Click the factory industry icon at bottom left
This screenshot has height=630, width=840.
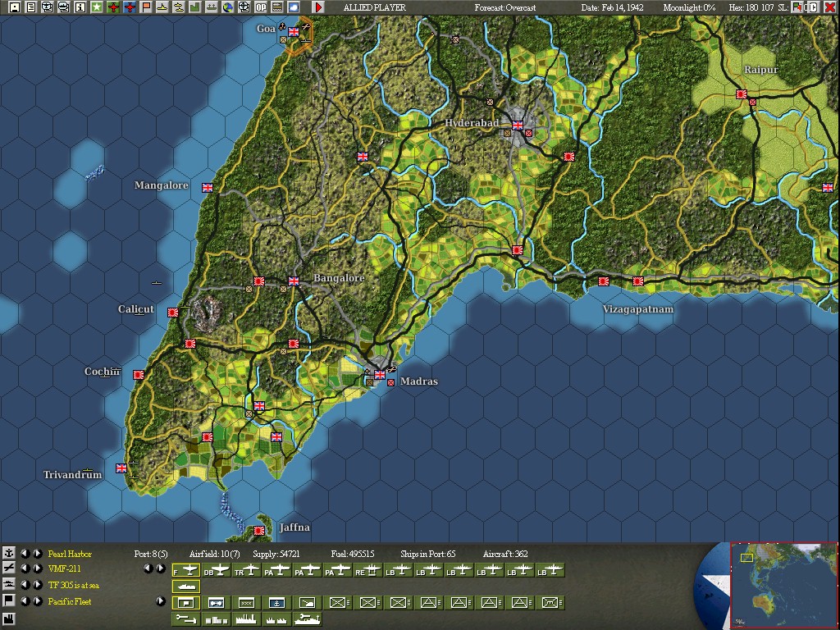[8, 619]
